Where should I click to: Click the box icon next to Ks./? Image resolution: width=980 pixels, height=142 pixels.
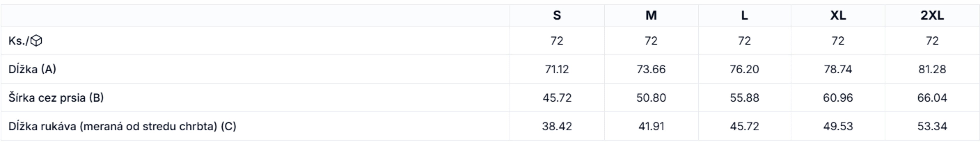[36, 41]
